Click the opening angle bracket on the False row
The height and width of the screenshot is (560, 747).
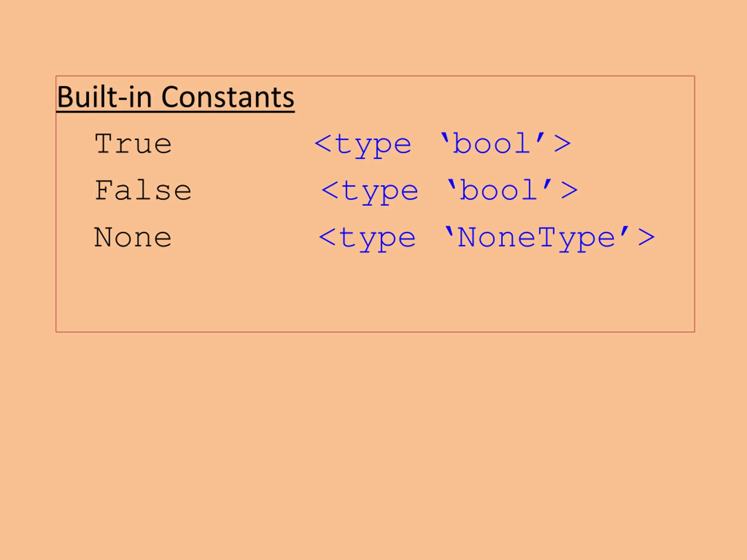pyautogui.click(x=330, y=190)
